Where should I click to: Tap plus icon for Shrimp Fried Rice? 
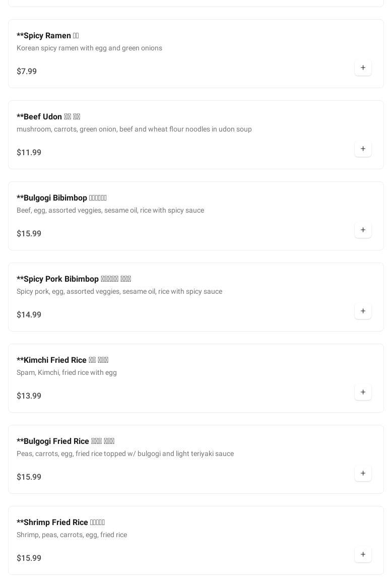(363, 555)
